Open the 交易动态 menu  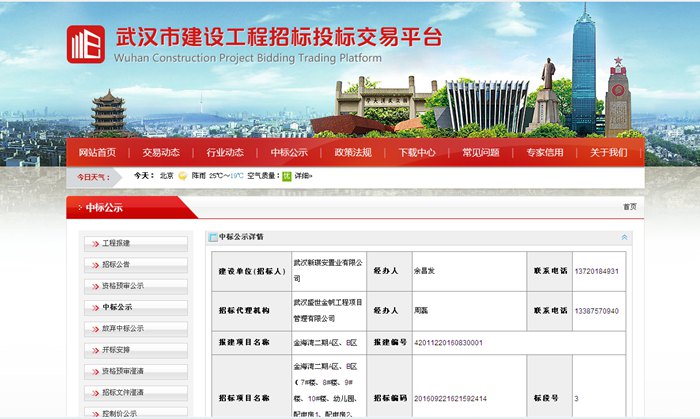pos(161,152)
